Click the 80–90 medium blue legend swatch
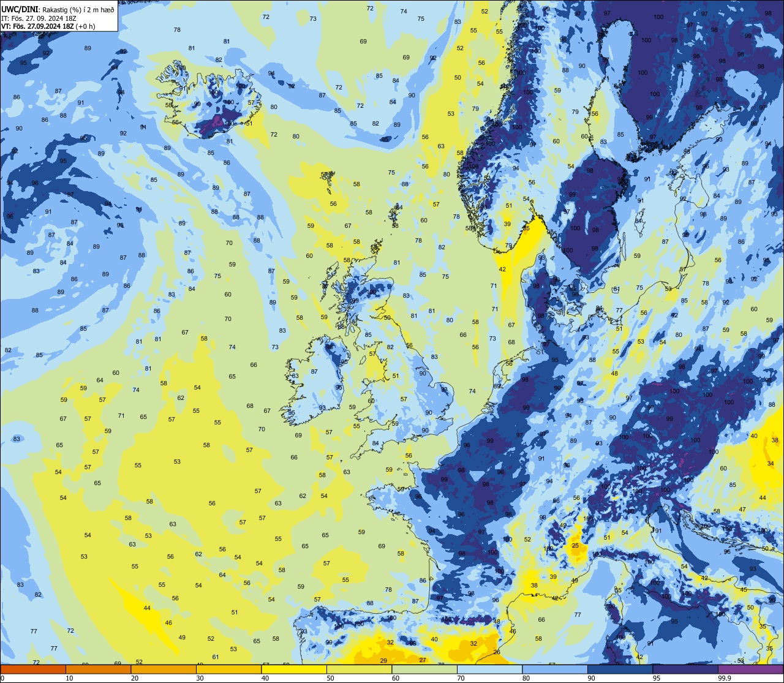The width and height of the screenshot is (784, 683). [555, 670]
